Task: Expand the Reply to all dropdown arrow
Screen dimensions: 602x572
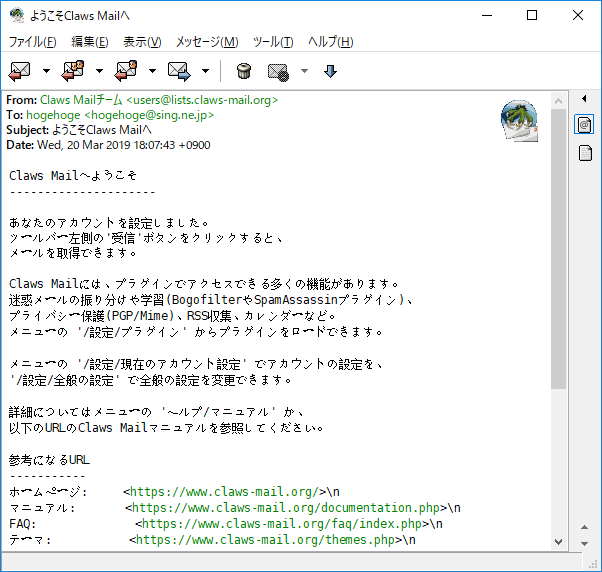Action: coord(99,71)
